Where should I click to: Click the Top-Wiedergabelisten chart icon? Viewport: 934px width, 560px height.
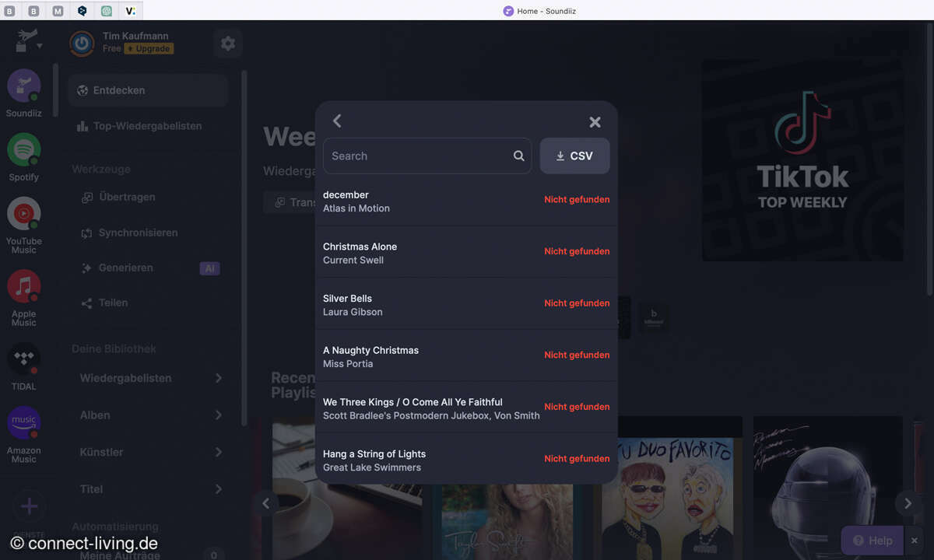coord(83,126)
